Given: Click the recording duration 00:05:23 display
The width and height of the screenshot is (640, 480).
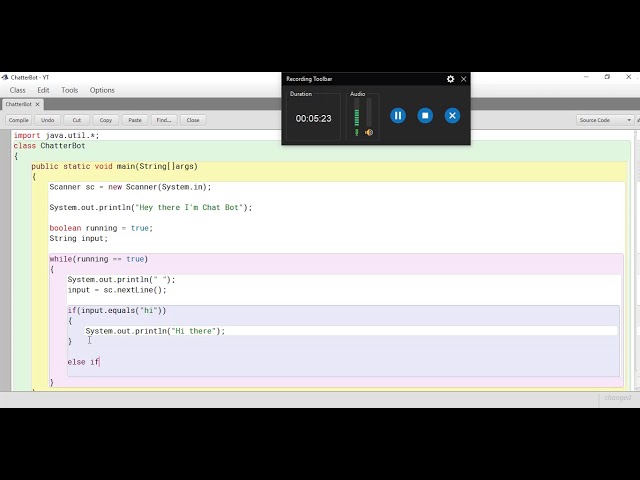Looking at the screenshot, I should point(313,118).
